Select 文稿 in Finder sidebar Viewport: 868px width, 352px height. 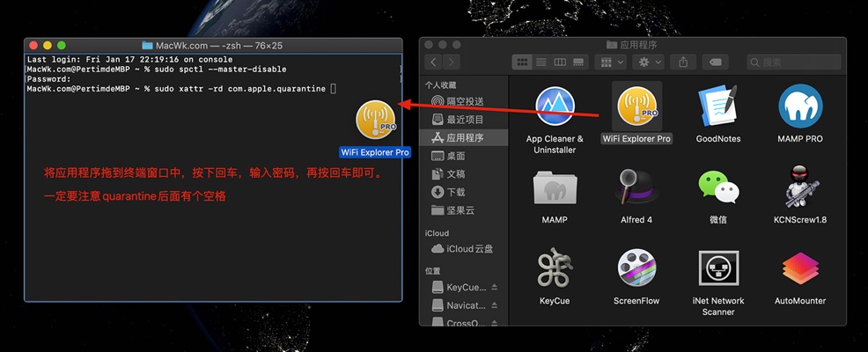[x=465, y=173]
